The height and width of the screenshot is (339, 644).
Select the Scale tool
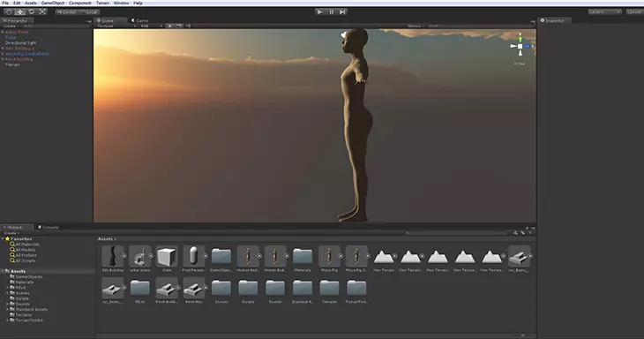coord(42,11)
